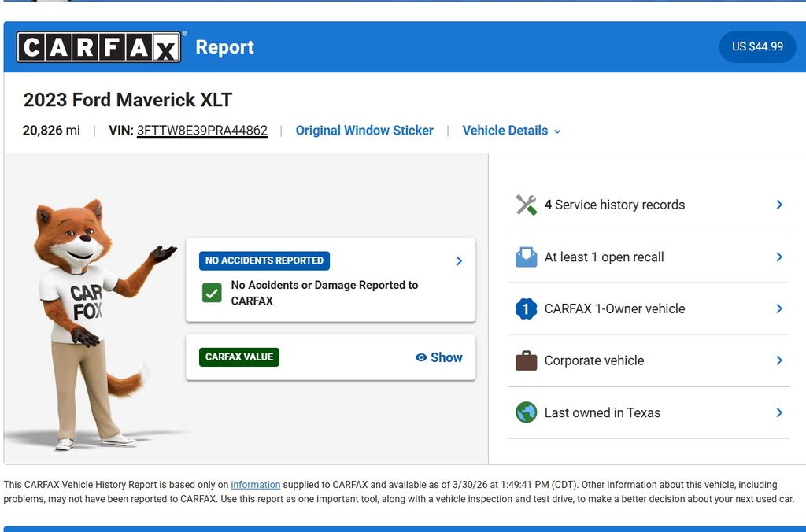Select the Corporate vehicle row text
The image size is (806, 532).
[x=594, y=361]
